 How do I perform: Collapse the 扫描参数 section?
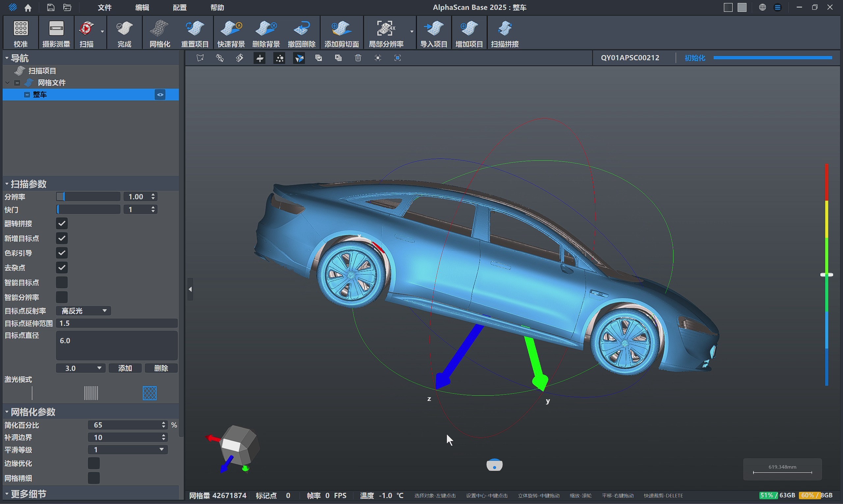7,184
